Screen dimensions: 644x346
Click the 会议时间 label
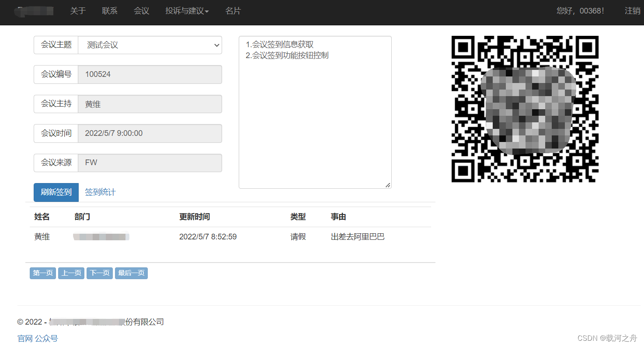56,133
